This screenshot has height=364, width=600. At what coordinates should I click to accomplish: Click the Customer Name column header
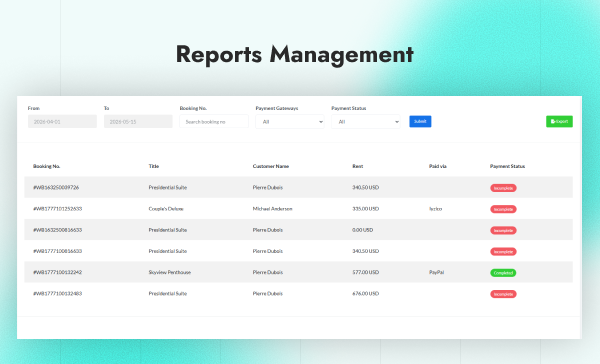point(271,166)
